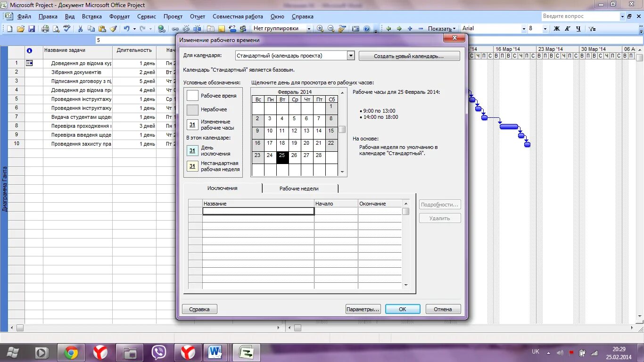Click the Go To Selected Task icon
The image size is (644, 362).
click(x=342, y=29)
